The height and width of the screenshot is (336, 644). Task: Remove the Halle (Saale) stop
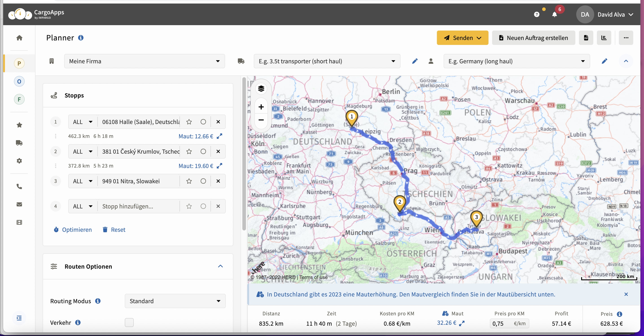218,122
